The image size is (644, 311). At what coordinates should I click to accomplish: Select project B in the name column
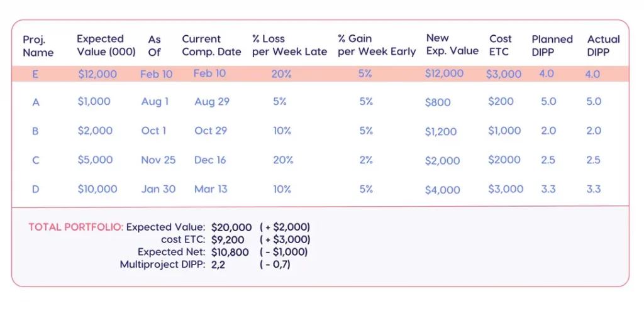tap(36, 131)
